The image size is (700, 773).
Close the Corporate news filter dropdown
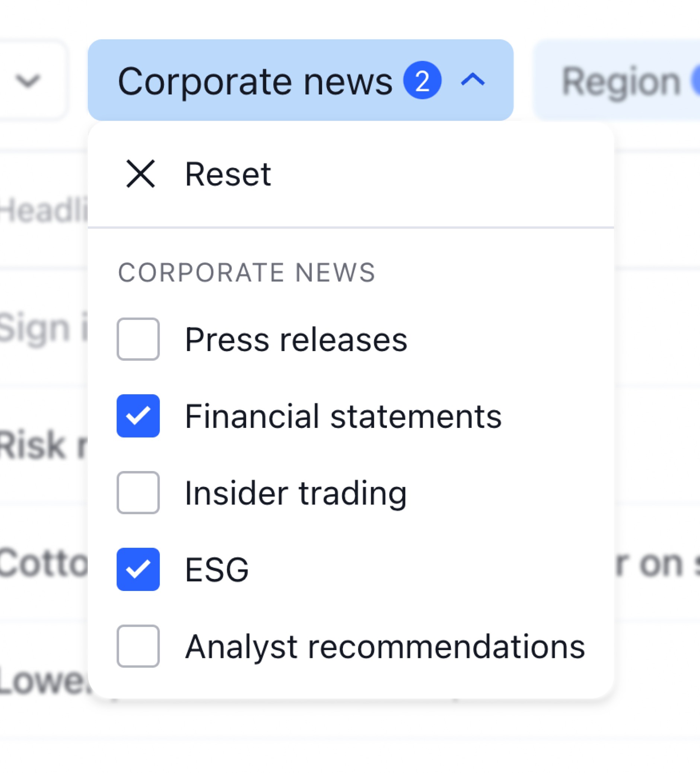click(x=300, y=80)
